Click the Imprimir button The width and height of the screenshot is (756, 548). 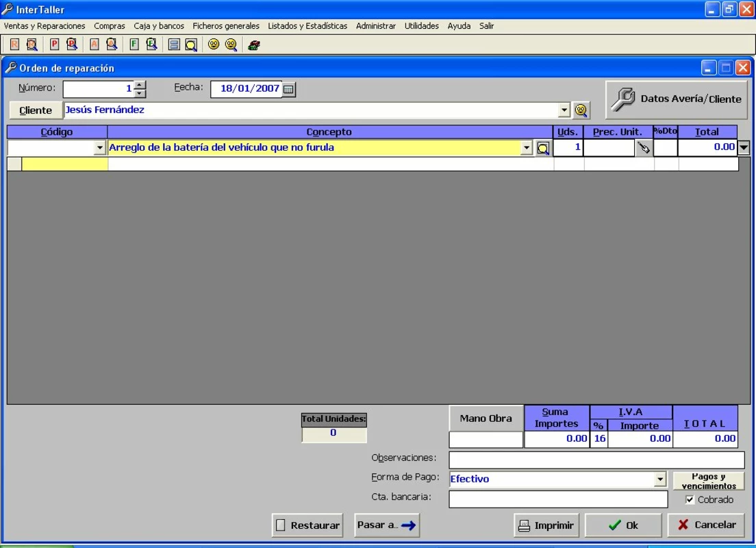[x=547, y=525]
